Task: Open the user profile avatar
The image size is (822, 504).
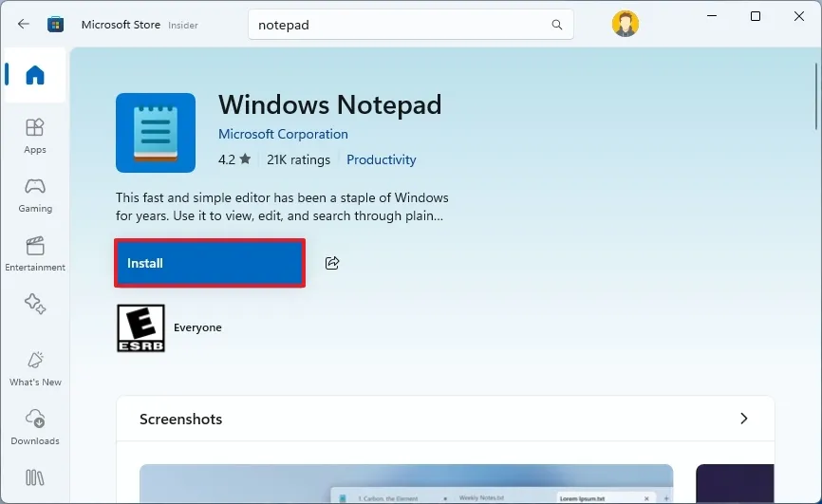Action: coord(625,24)
